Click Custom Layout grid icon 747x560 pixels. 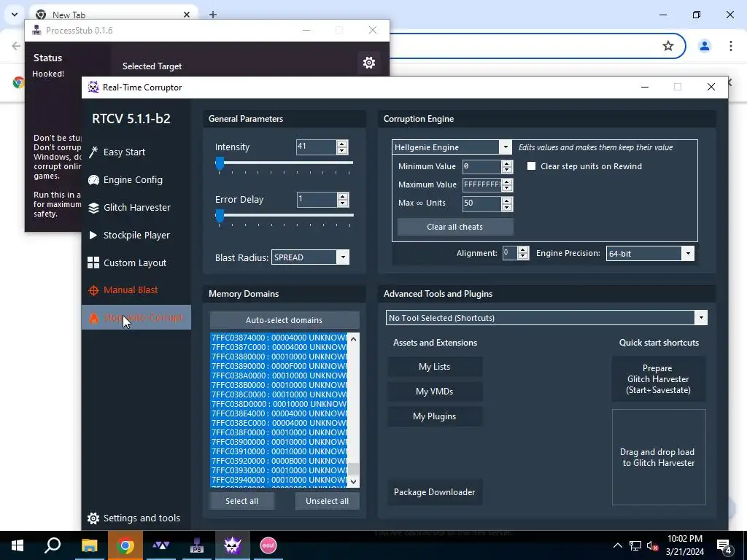pyautogui.click(x=93, y=262)
